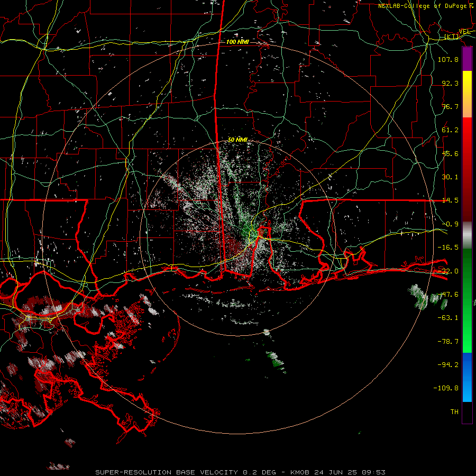
Task: Click the Super-Resolution Base Velocity caption
Action: click(240, 472)
